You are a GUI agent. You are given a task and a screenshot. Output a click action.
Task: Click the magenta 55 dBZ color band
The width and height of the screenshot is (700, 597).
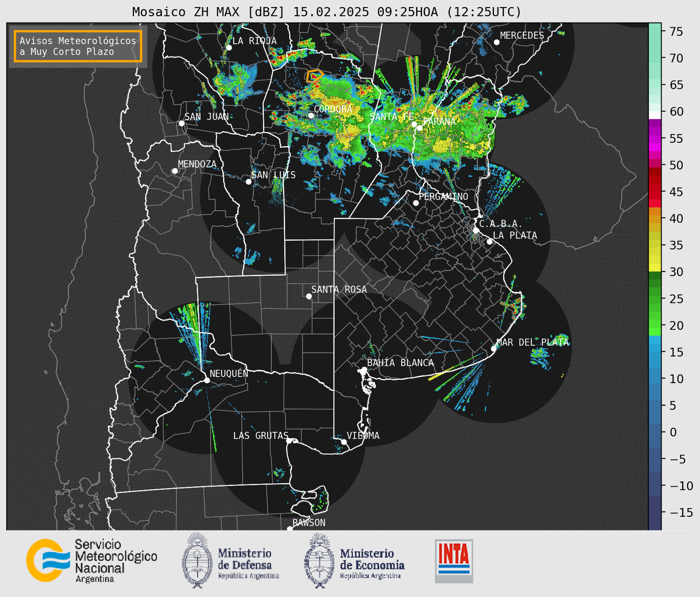pos(655,139)
